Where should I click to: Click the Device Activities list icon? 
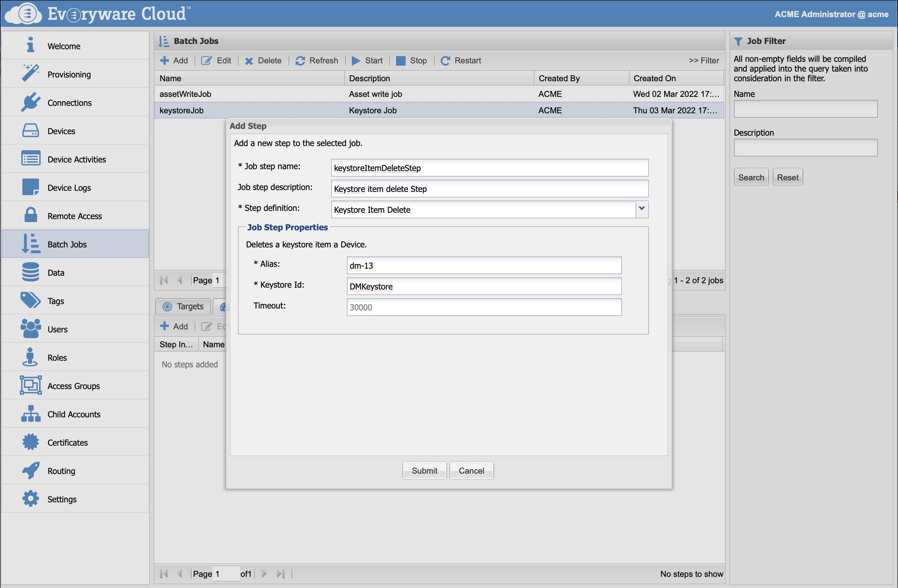(x=31, y=159)
